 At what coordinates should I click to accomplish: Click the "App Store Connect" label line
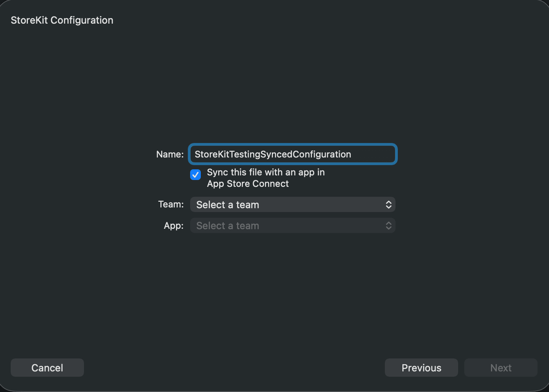(x=248, y=184)
